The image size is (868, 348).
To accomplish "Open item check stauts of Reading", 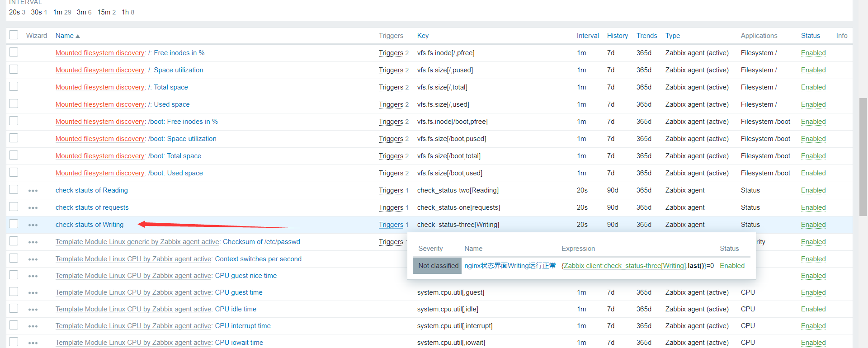I will [92, 190].
